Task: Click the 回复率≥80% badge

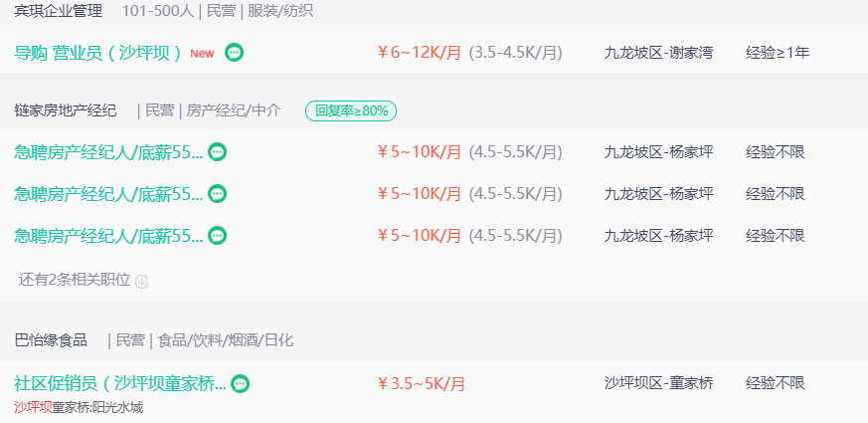Action: point(351,110)
